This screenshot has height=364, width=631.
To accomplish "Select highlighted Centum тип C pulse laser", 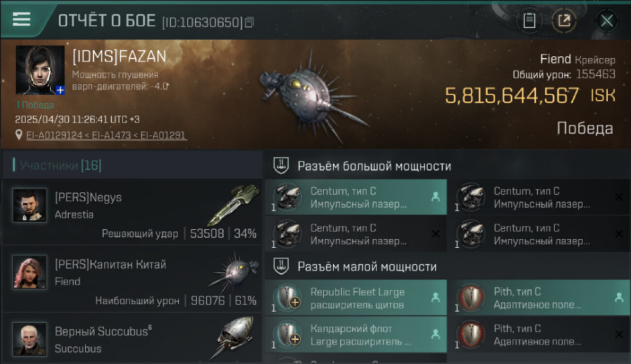I will coord(356,197).
